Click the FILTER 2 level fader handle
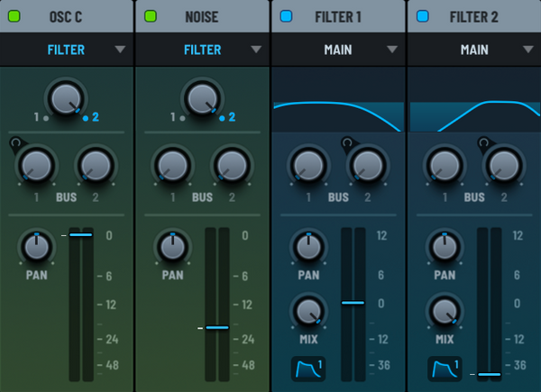 coord(490,374)
